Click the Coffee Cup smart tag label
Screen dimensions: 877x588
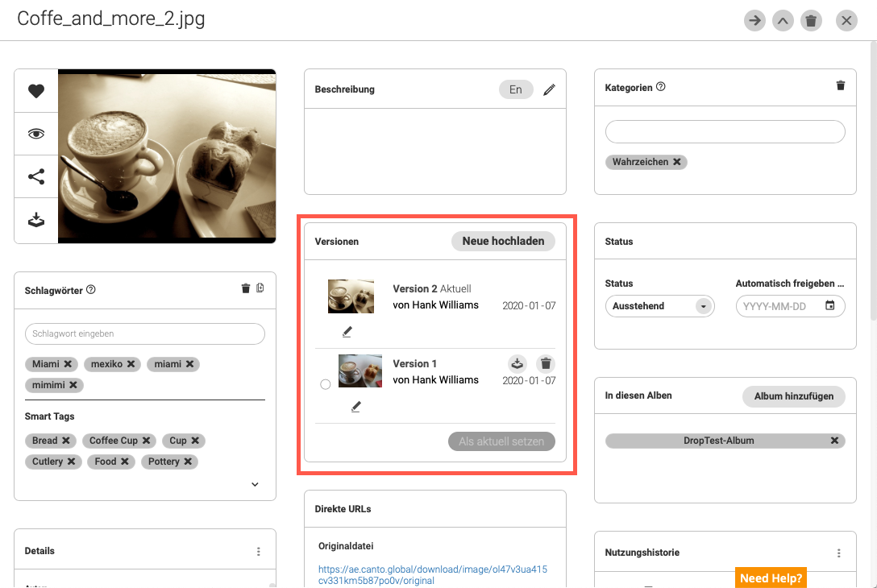tap(114, 441)
